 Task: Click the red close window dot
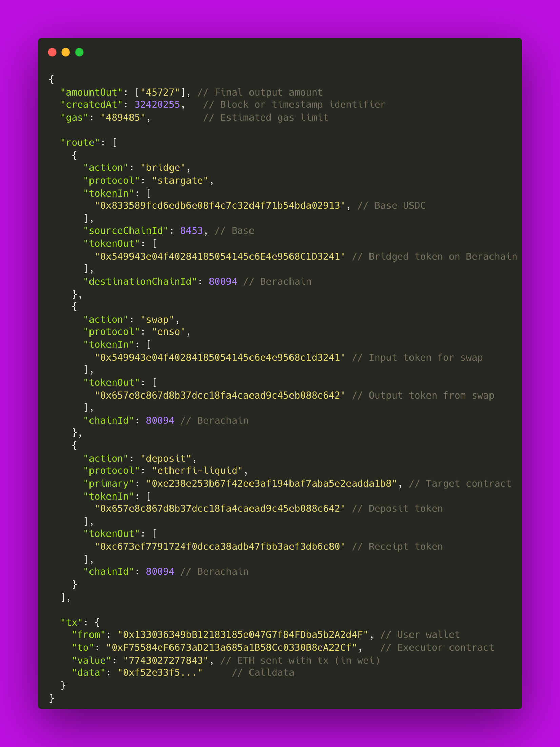click(52, 52)
